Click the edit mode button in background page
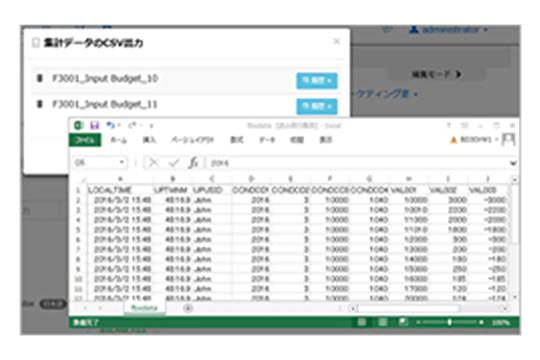This screenshot has width=540, height=360. point(436,74)
